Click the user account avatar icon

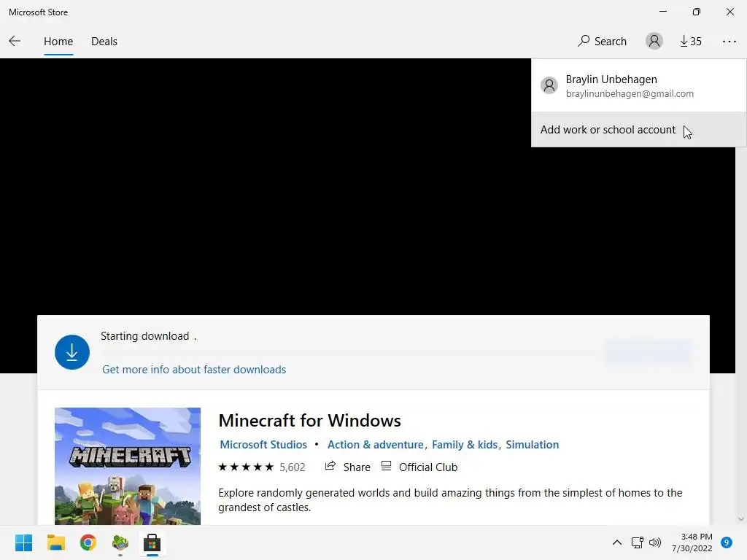click(654, 41)
